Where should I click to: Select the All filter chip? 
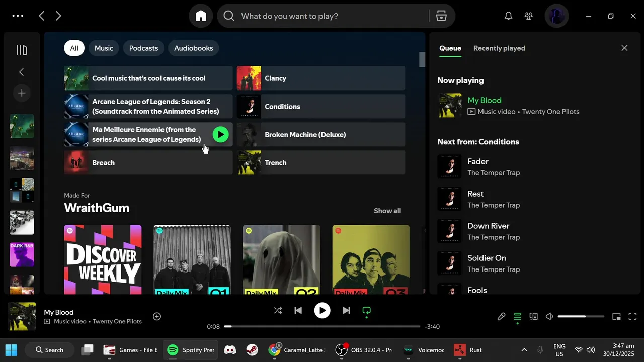[74, 48]
